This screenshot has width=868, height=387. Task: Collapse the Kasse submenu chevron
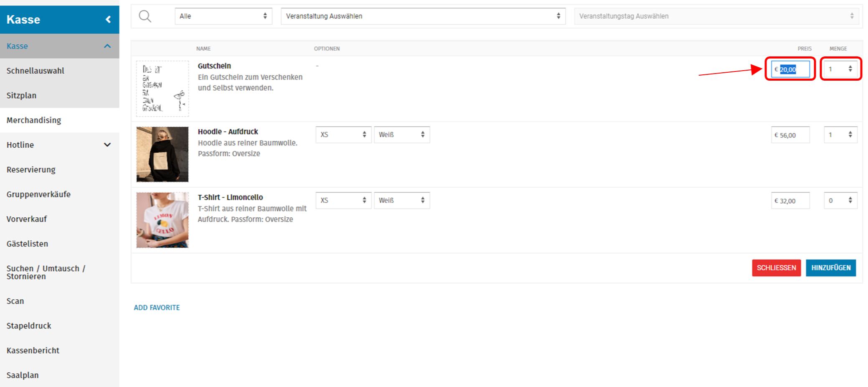coord(107,46)
